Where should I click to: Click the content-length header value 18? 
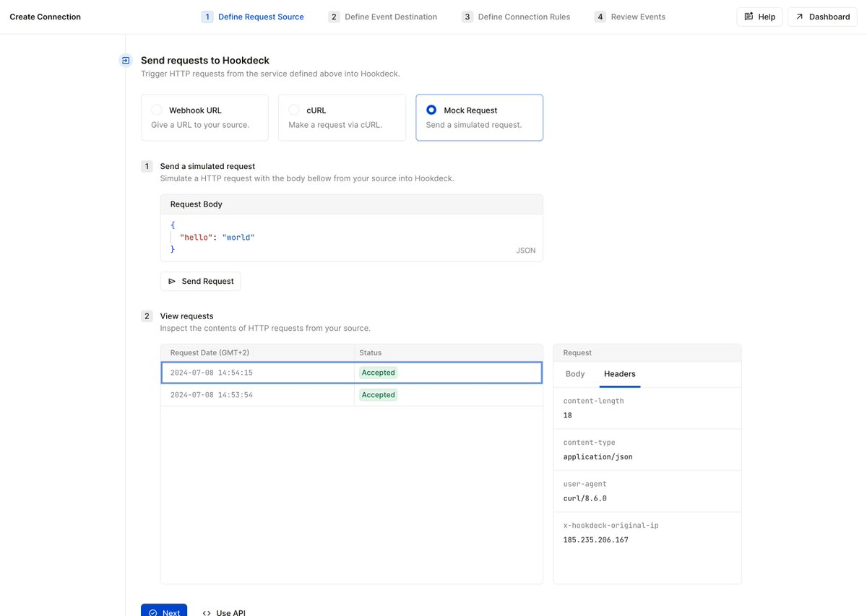568,415
